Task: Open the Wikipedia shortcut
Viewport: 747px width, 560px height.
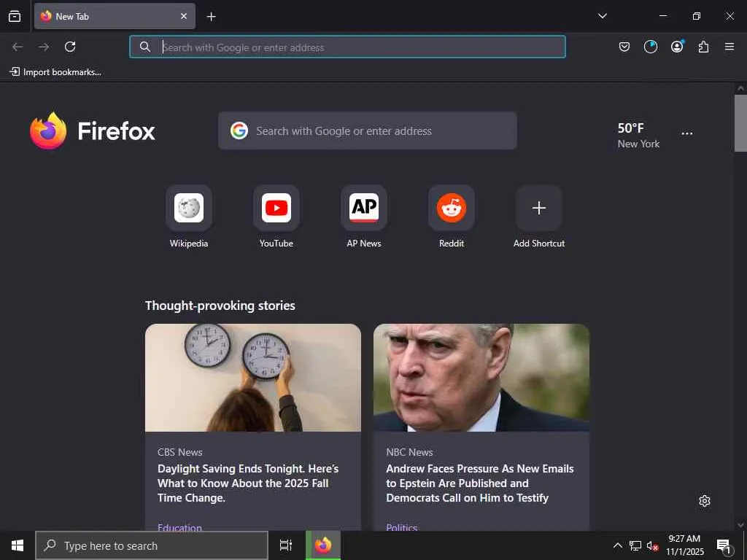Action: (189, 217)
